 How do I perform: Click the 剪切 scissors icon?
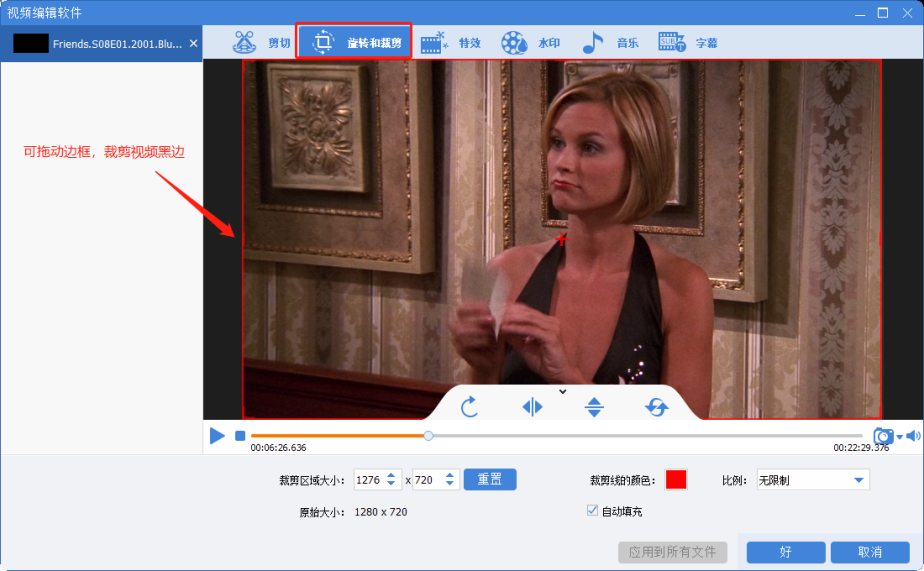244,42
